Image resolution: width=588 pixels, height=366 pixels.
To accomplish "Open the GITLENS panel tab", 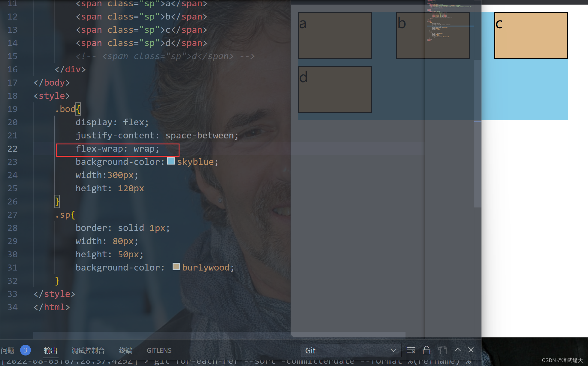I will click(x=159, y=350).
